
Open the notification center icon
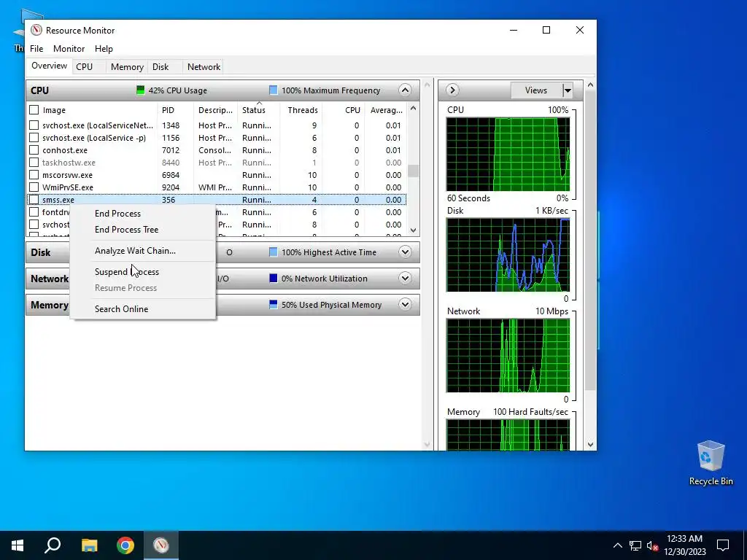[x=723, y=545]
